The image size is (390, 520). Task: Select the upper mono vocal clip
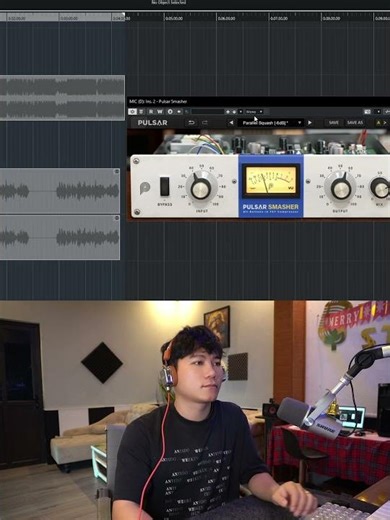(60, 191)
